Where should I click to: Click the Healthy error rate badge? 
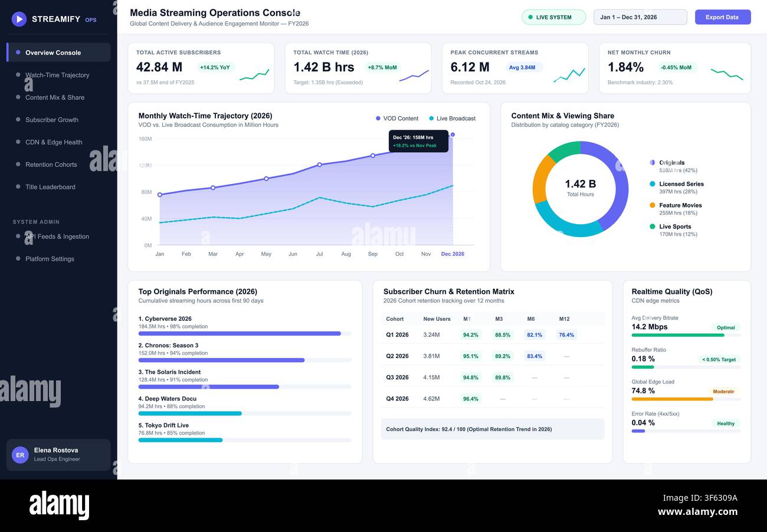click(726, 423)
